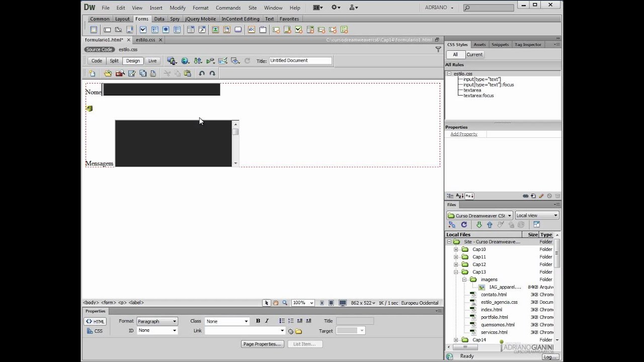Open the ID dropdown
This screenshot has width=644, height=362.
click(x=157, y=330)
